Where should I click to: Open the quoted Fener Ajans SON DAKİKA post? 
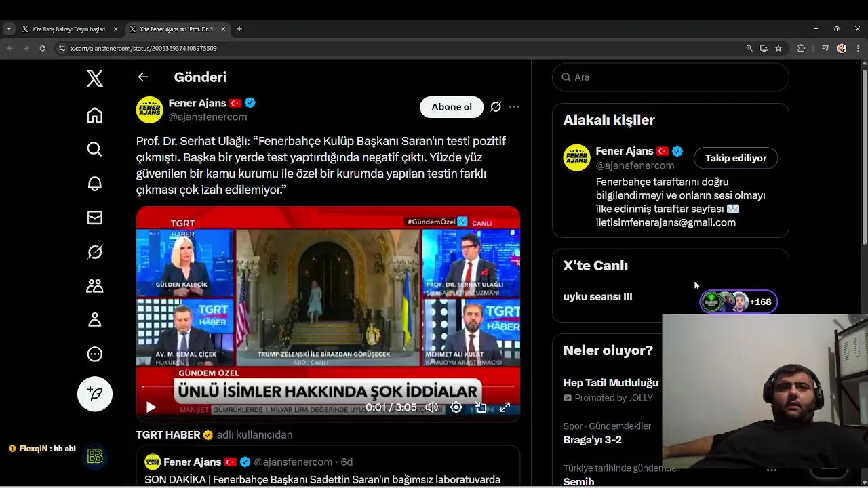(x=328, y=467)
